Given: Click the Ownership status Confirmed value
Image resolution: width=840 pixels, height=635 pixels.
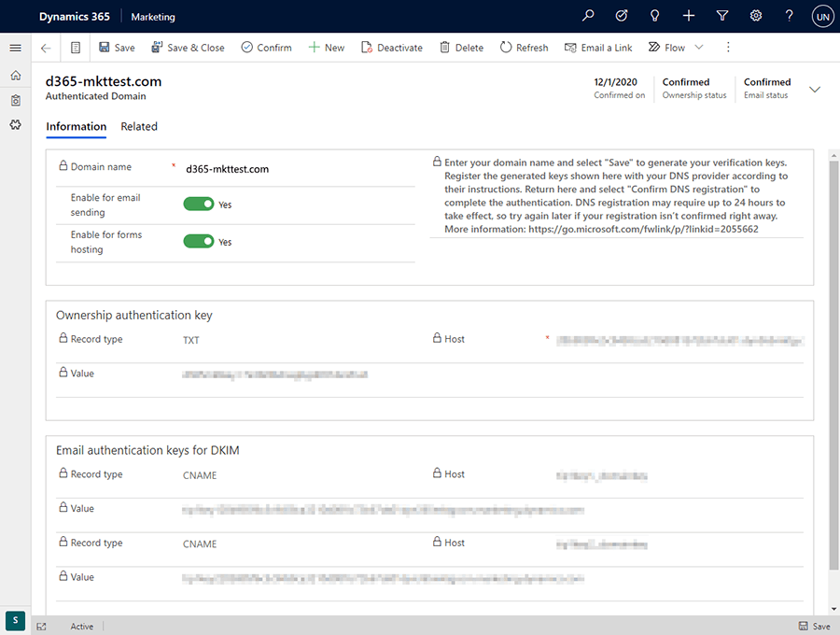Looking at the screenshot, I should point(686,82).
